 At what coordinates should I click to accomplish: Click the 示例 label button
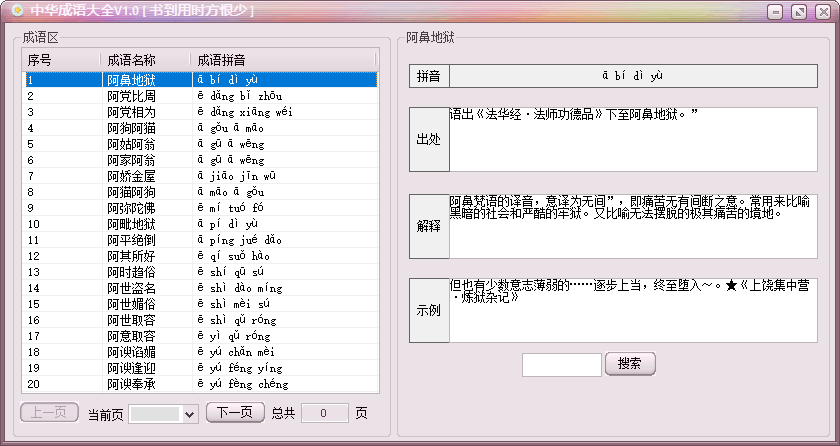pos(429,311)
